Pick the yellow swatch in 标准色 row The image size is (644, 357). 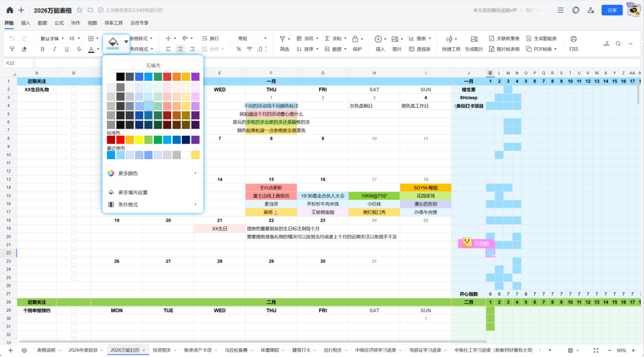tap(139, 140)
